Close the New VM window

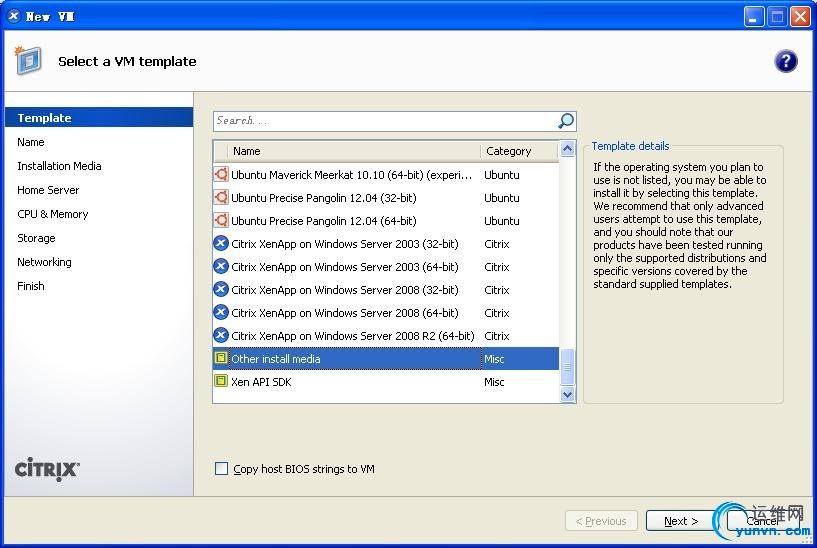pos(800,17)
